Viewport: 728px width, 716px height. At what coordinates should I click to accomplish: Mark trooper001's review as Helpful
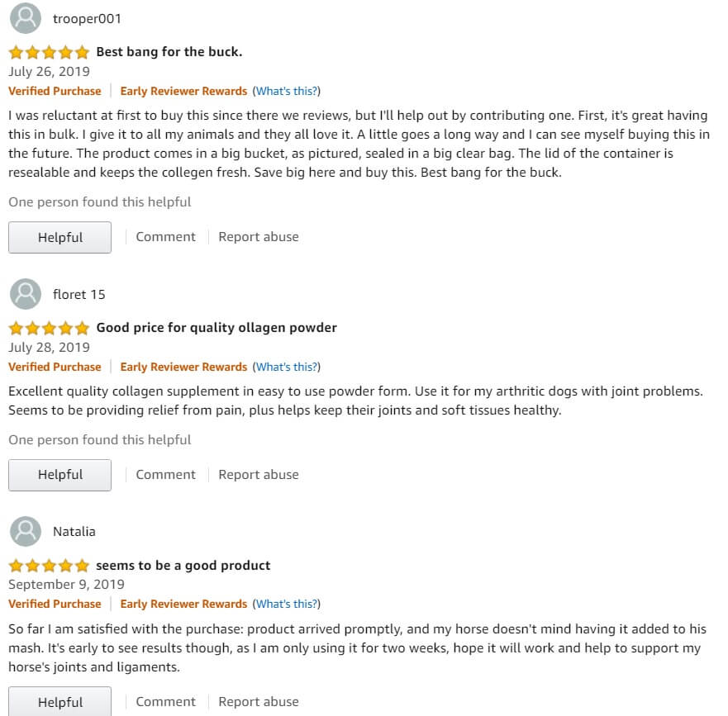tap(59, 238)
